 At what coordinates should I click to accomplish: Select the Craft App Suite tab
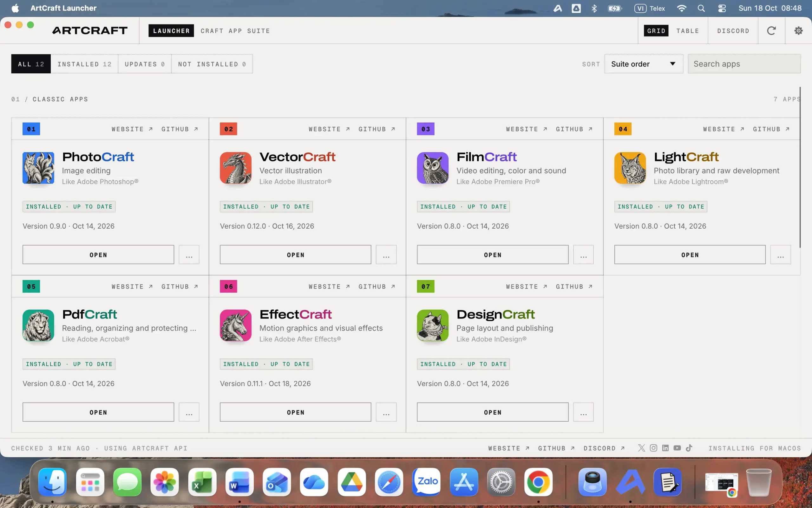point(235,30)
